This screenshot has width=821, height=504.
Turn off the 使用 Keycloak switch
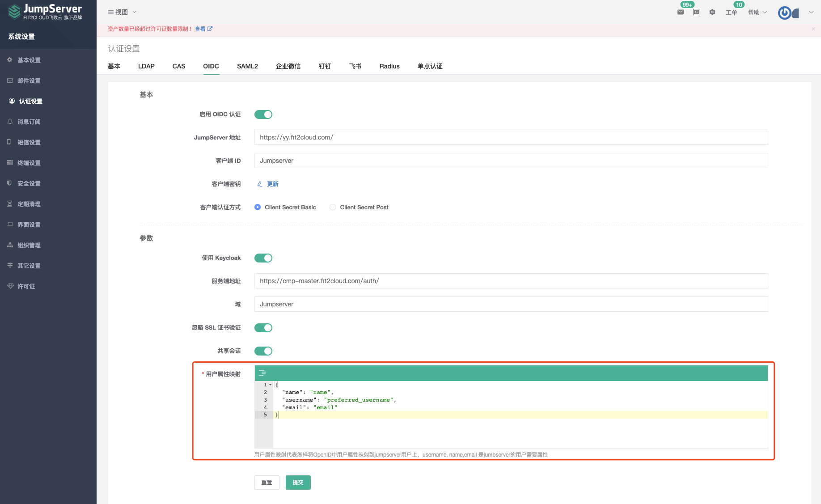pos(263,258)
